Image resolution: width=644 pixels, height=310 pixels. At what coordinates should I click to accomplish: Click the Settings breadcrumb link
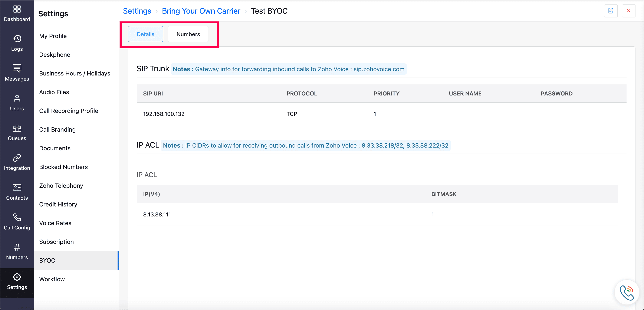coord(137,11)
